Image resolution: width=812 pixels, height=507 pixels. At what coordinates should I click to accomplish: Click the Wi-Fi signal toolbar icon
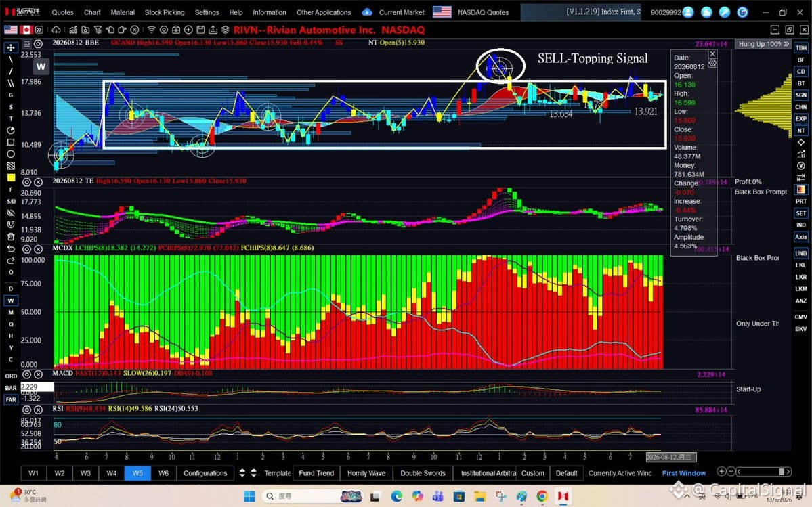(x=151, y=30)
